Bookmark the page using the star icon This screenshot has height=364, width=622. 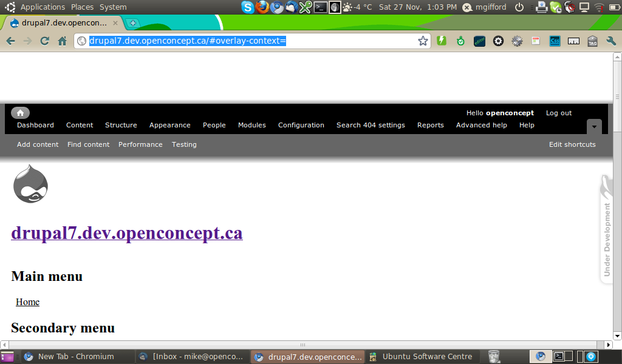point(423,41)
